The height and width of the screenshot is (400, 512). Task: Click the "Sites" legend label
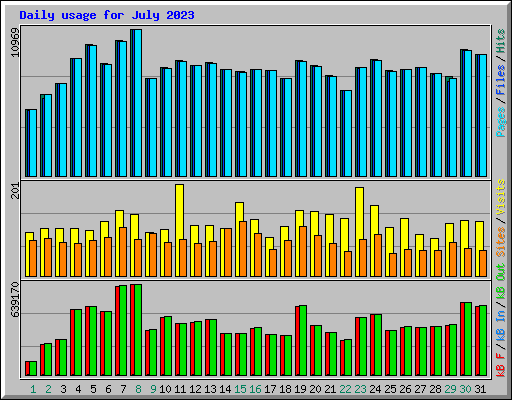(500, 242)
